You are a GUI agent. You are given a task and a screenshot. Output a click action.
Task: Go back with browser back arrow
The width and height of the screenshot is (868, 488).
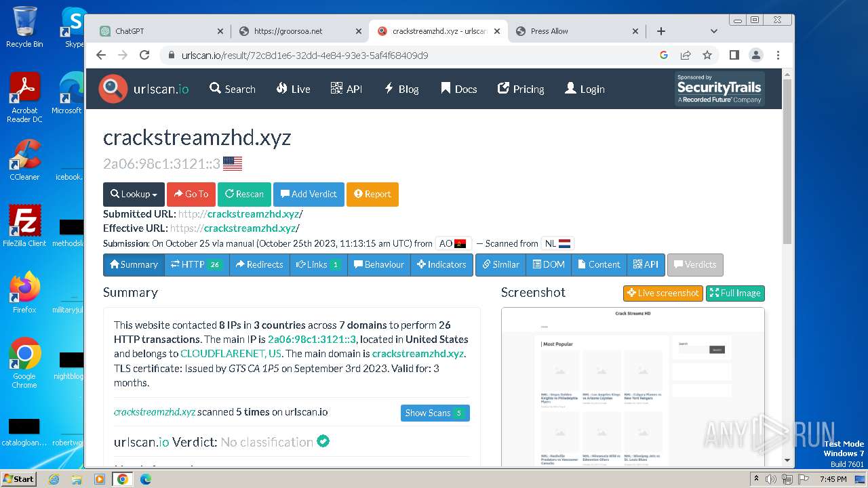(101, 56)
